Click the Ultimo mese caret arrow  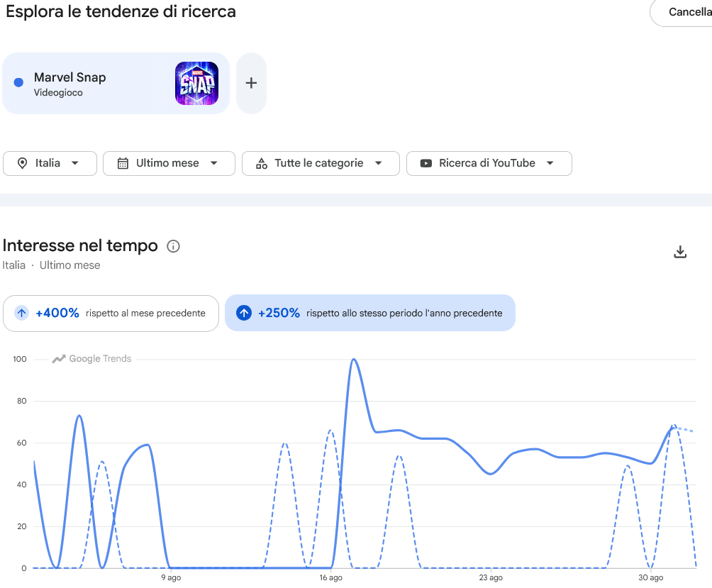click(x=214, y=163)
